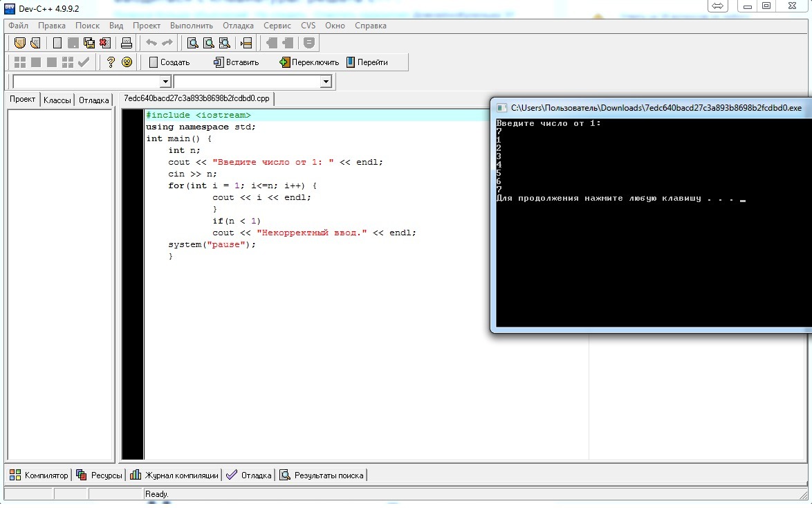Click the Перейти button
Viewport: 812px width, 508px height.
pos(367,62)
